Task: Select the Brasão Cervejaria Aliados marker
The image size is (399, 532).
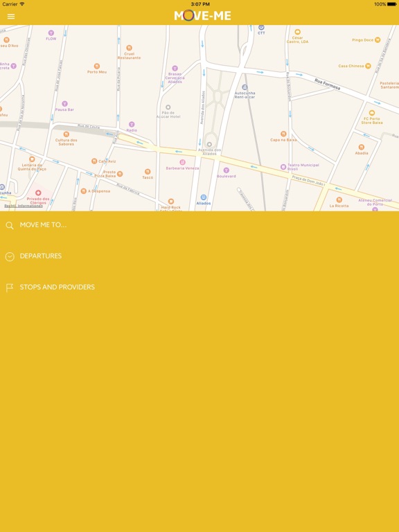Action: pyautogui.click(x=175, y=68)
